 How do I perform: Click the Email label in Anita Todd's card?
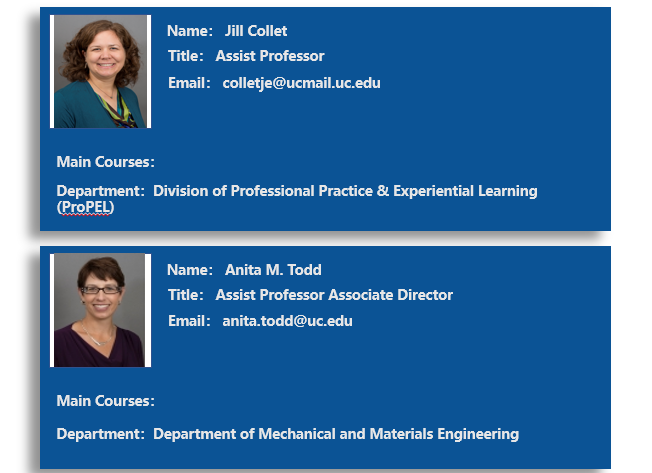(189, 321)
